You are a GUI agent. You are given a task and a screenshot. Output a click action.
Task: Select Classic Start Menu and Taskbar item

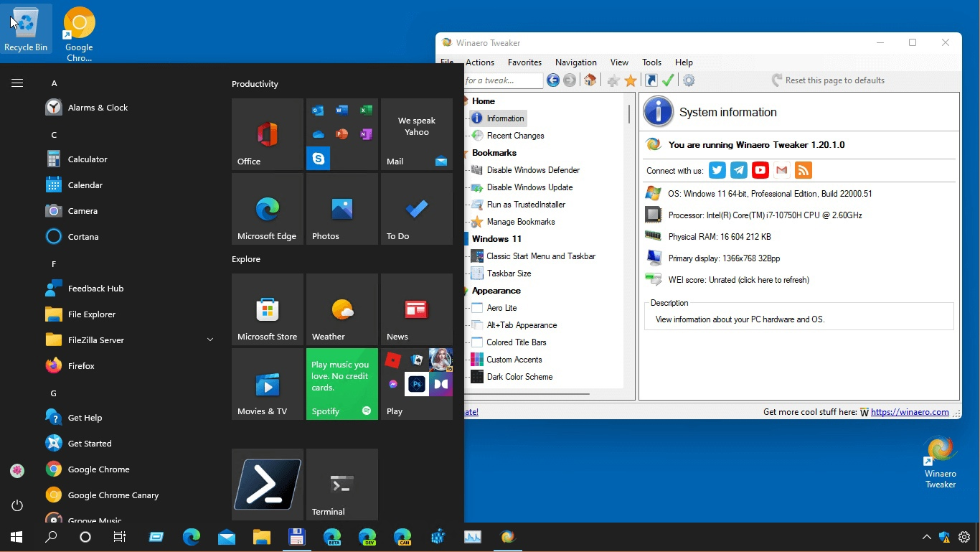(541, 256)
